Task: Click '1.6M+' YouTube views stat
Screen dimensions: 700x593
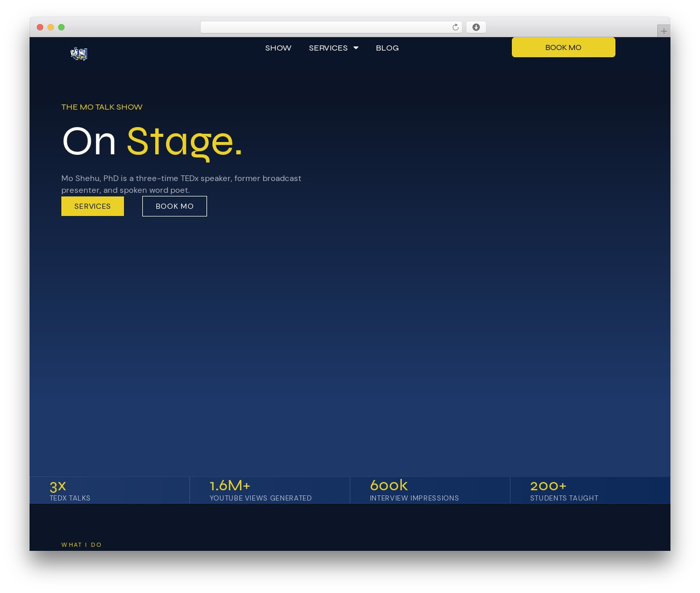Action: 230,485
